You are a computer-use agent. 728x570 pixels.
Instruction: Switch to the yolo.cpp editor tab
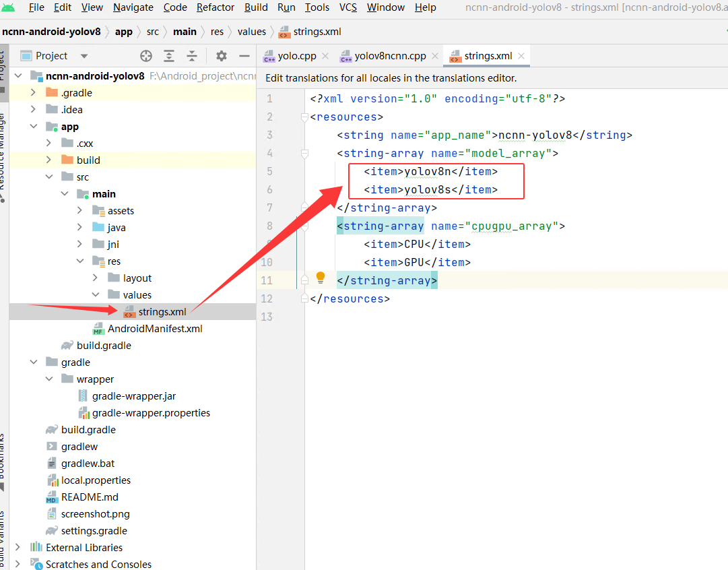click(x=297, y=56)
